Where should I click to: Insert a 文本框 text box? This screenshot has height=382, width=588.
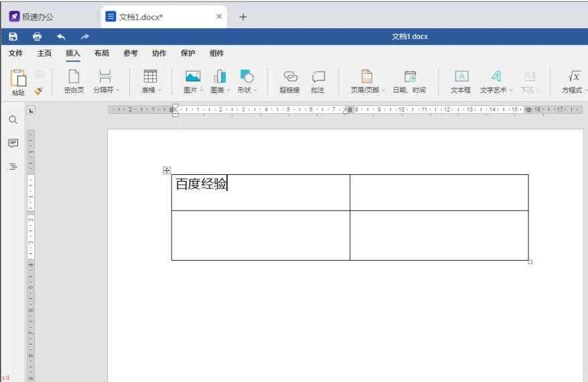(461, 81)
